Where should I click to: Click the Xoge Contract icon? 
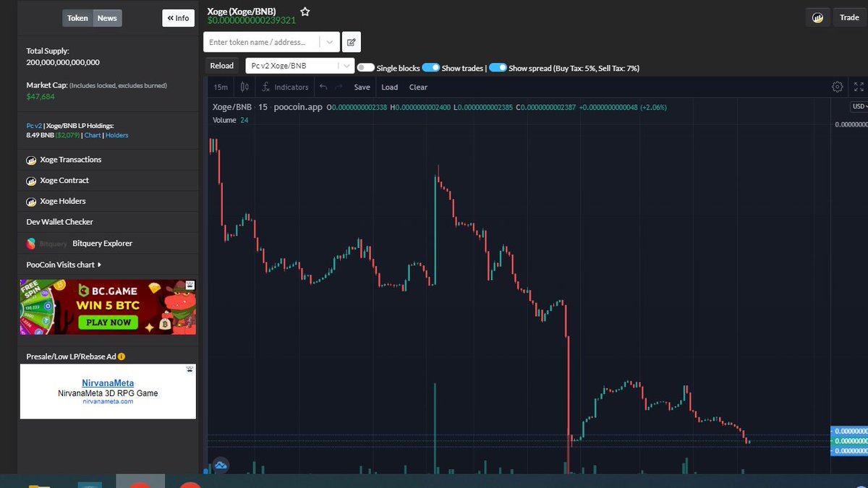click(x=31, y=181)
